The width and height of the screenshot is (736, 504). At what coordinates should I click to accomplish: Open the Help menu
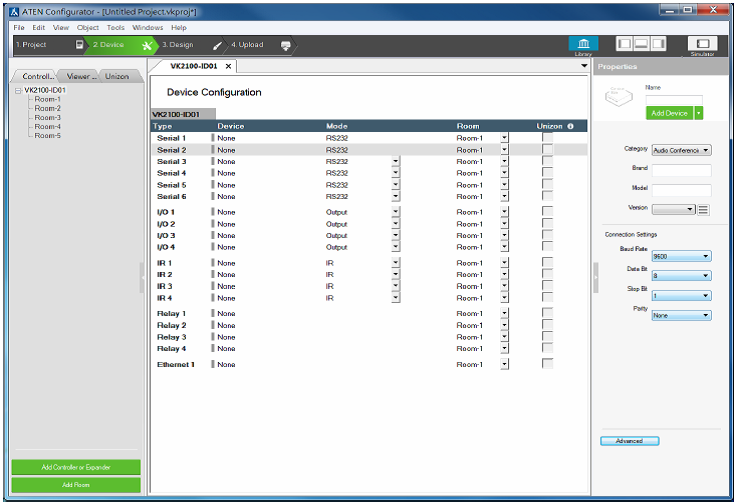(178, 28)
